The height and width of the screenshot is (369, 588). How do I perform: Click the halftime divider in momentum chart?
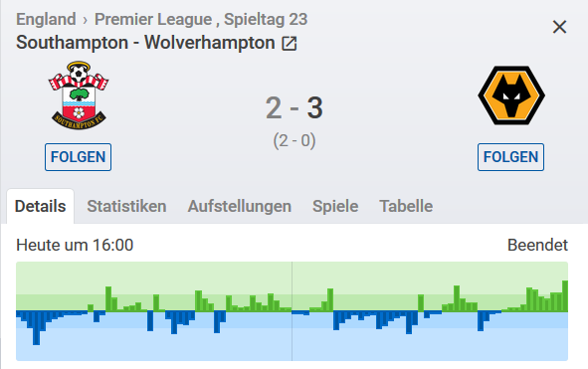coord(293,311)
